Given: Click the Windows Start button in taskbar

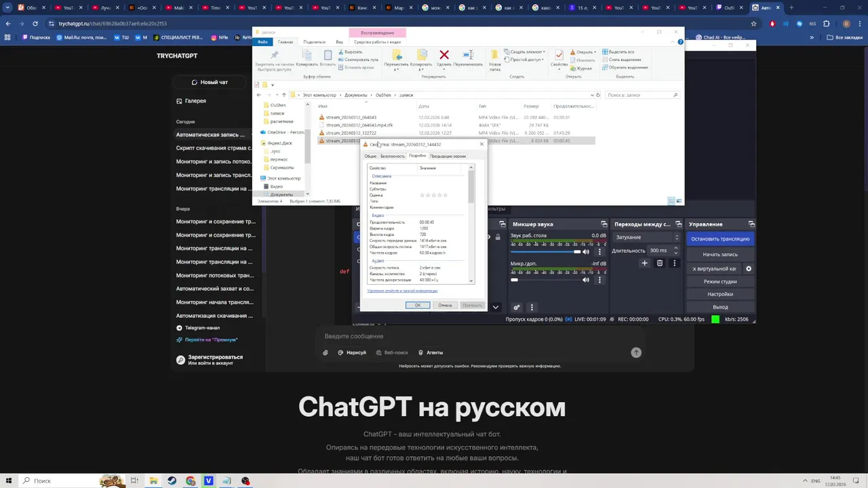Looking at the screenshot, I should pyautogui.click(x=8, y=481).
